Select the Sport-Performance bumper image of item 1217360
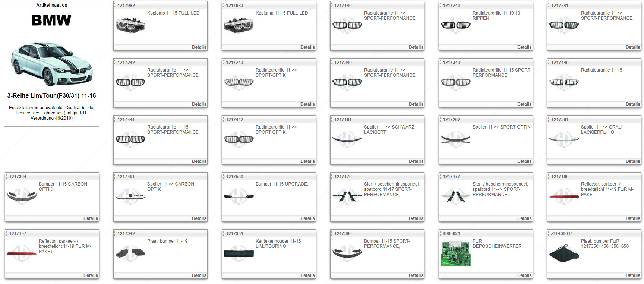This screenshot has width=644, height=284. (x=347, y=253)
